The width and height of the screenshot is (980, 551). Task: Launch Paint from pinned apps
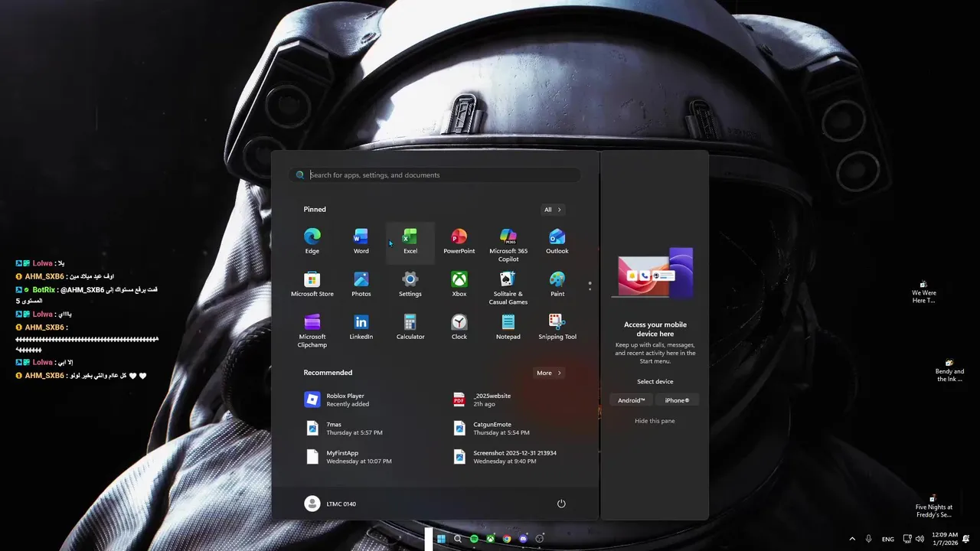[557, 284]
